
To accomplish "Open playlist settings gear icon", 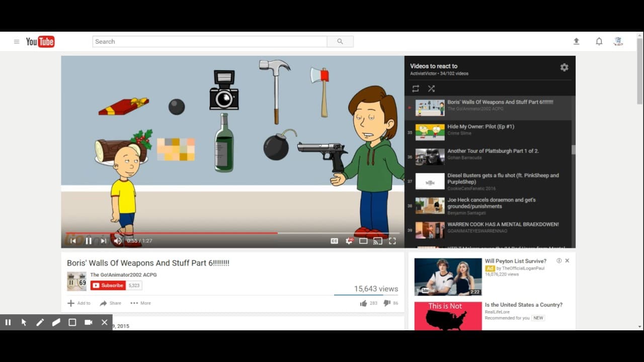I will tap(564, 67).
